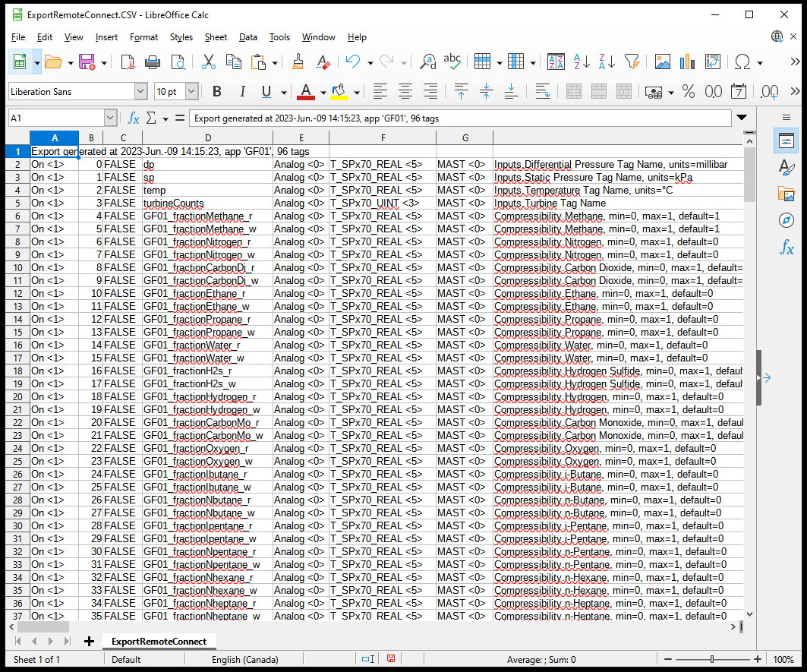
Task: Select the ExportRemoteConnect sheet tab
Action: pyautogui.click(x=159, y=642)
